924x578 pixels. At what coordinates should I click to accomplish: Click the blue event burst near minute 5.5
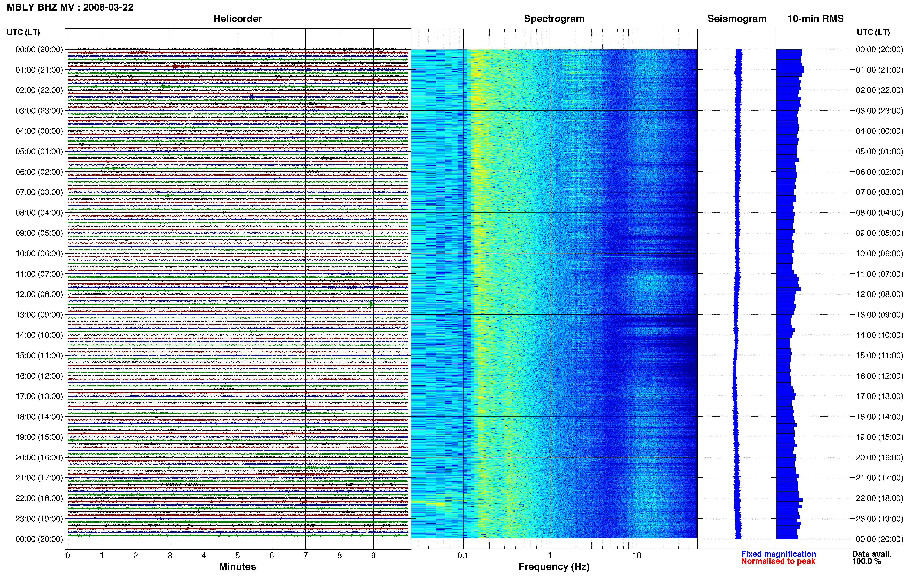[x=253, y=97]
